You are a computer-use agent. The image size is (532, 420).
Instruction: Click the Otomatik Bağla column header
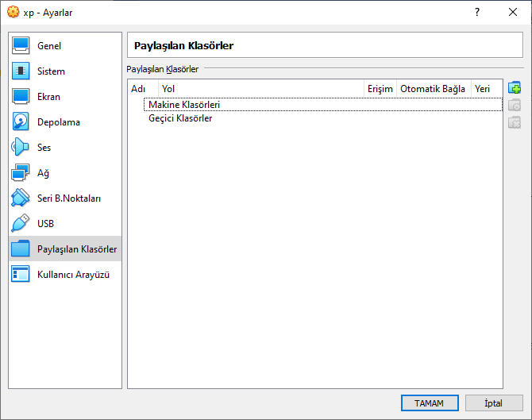[434, 89]
